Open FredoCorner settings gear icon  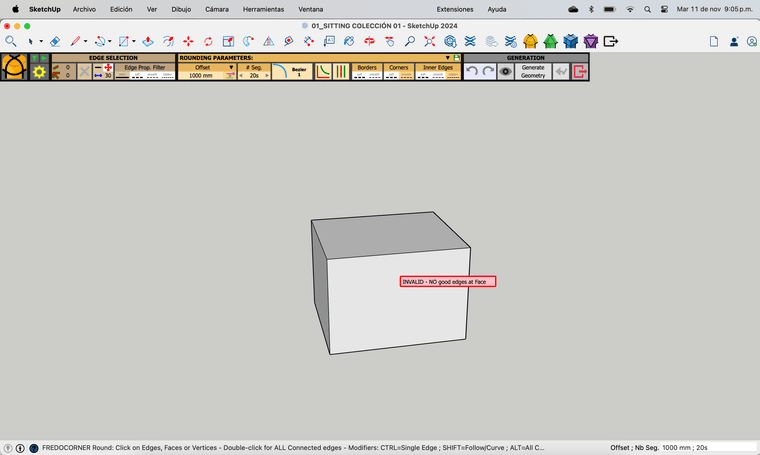[39, 73]
